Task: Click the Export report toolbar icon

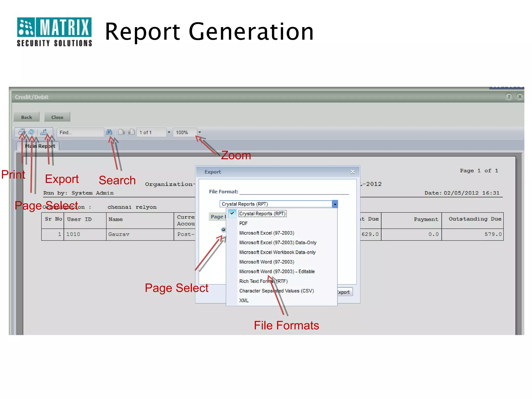Action: (x=44, y=132)
